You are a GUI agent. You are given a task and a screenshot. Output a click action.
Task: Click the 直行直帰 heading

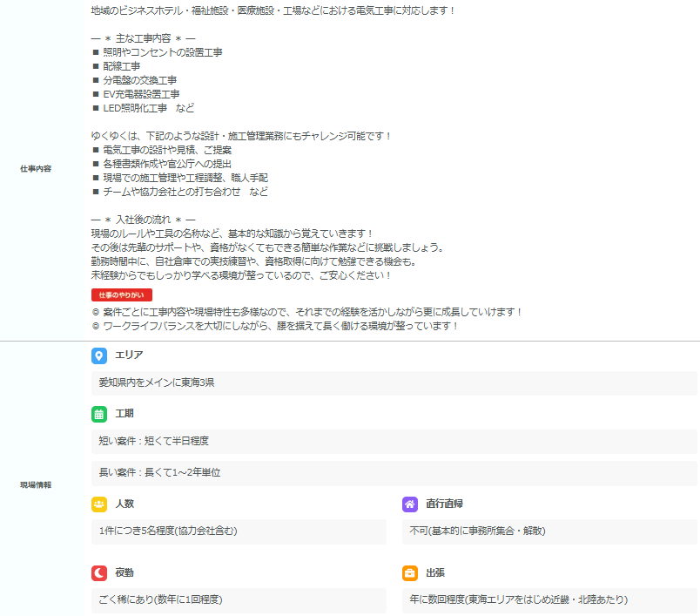click(444, 504)
